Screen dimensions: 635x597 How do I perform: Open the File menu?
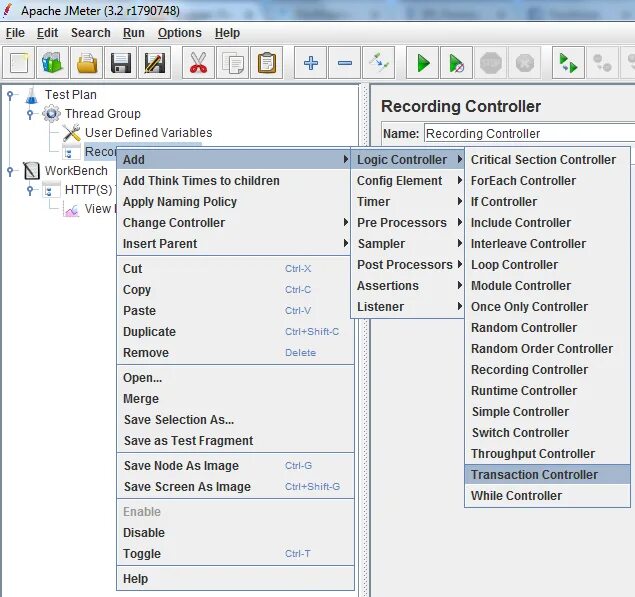pyautogui.click(x=15, y=33)
